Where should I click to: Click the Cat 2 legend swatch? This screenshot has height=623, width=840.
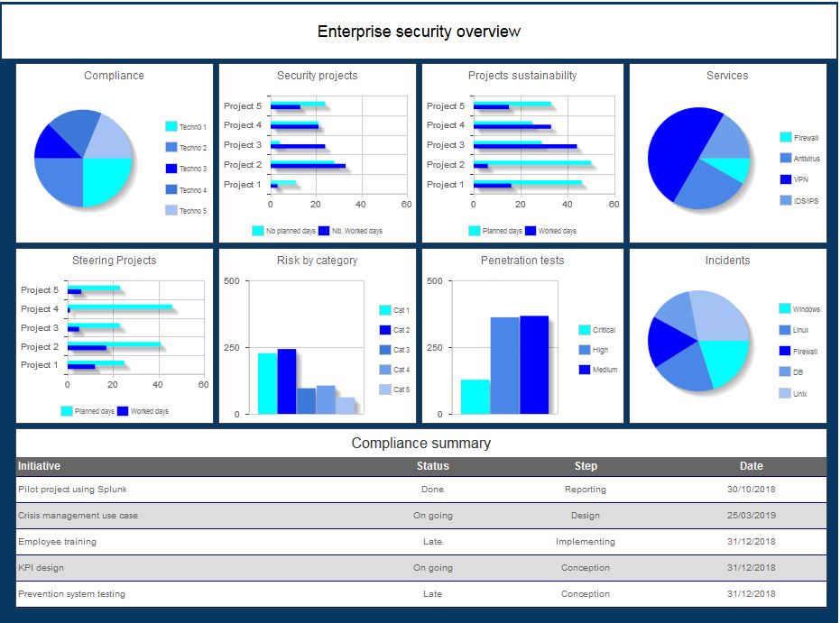pyautogui.click(x=384, y=330)
